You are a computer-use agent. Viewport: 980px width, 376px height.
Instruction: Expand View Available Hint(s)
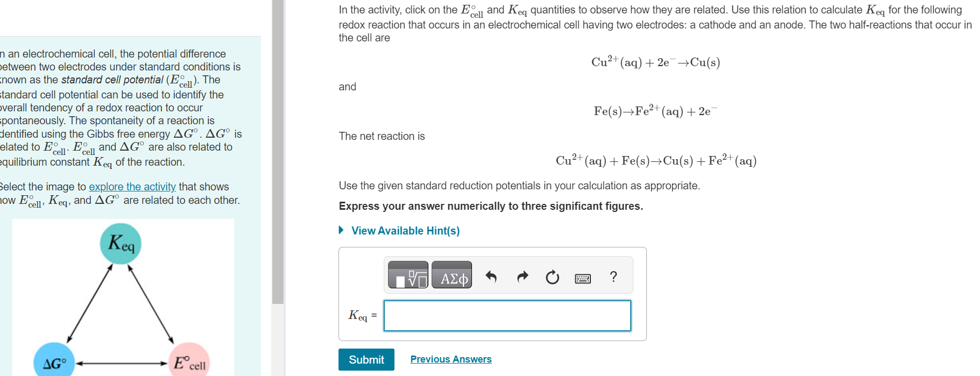click(x=405, y=231)
